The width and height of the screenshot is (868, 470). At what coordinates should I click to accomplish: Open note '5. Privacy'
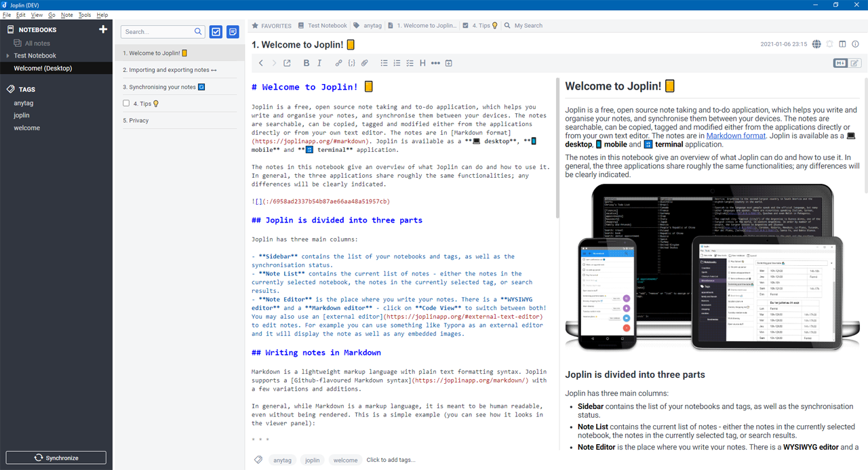180,120
